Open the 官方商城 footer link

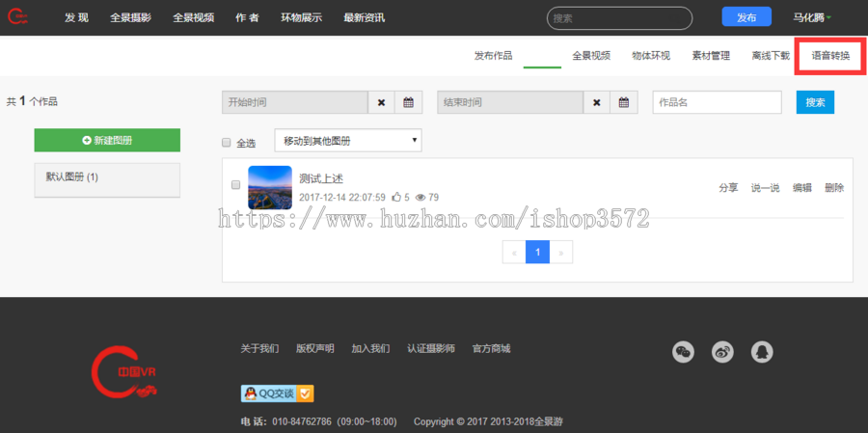point(491,349)
